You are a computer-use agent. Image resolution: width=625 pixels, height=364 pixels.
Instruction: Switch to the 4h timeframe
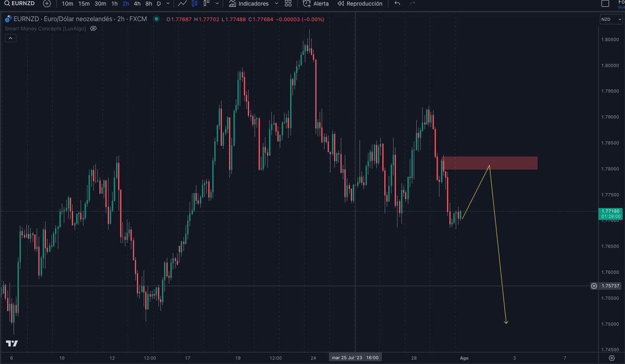137,4
